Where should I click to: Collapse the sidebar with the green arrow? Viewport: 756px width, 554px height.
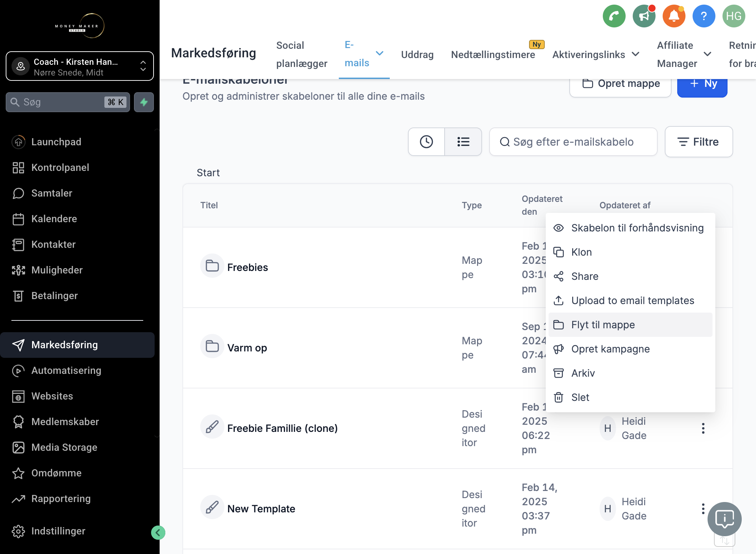point(158,533)
